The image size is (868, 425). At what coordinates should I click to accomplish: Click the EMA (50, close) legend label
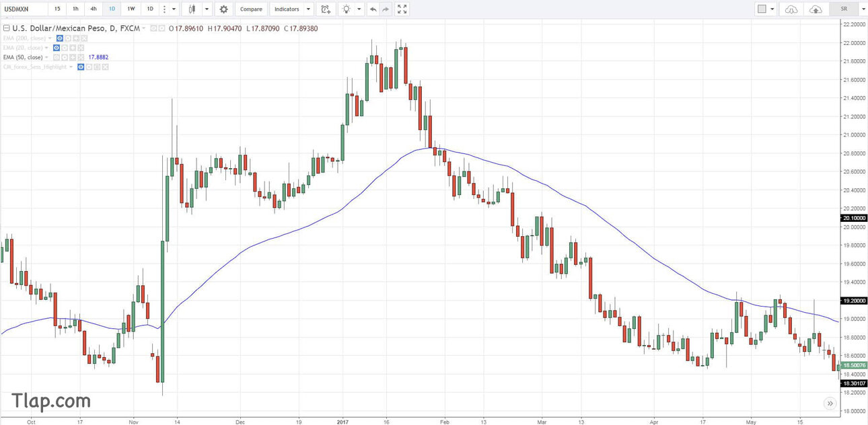click(23, 57)
